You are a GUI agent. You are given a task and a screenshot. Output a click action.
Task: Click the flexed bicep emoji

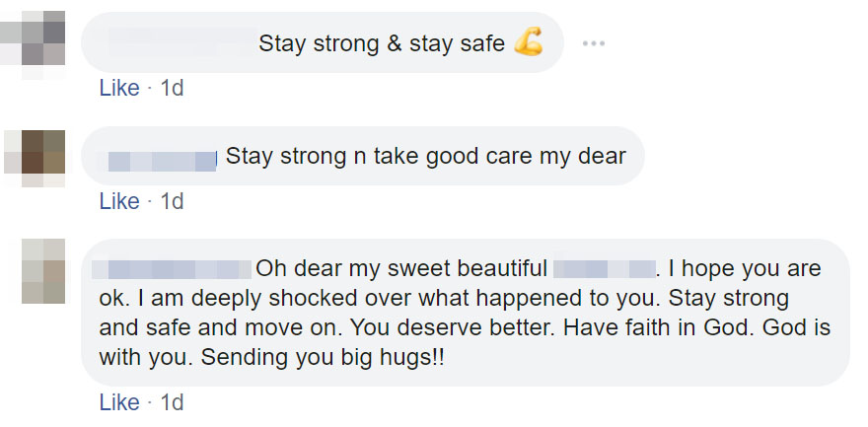point(529,43)
